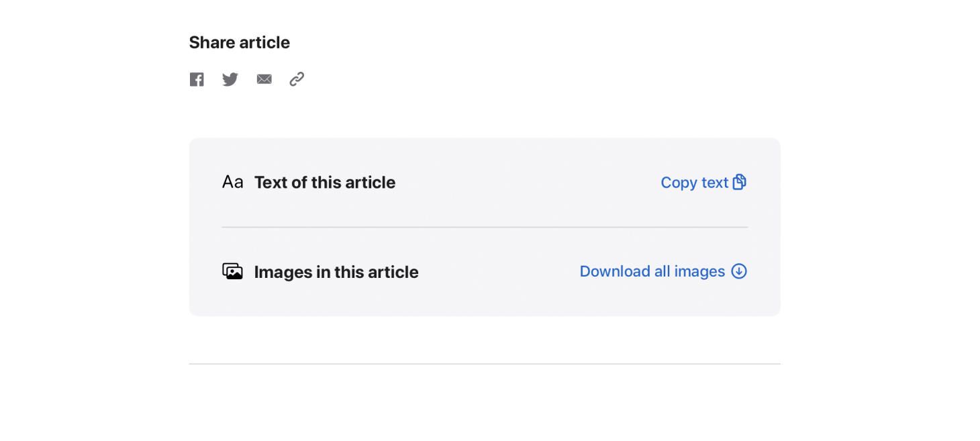Click the stacked photos icon

pyautogui.click(x=232, y=271)
